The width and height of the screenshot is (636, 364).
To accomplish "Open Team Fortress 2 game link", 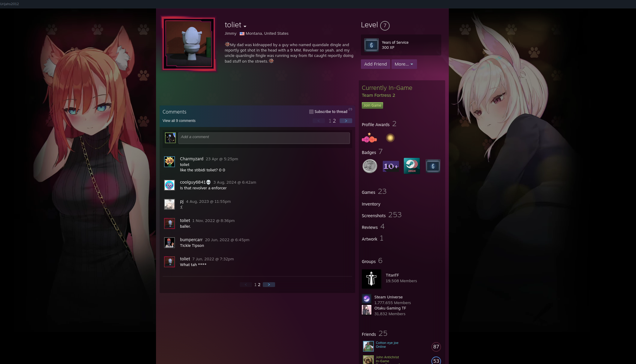I will 378,95.
